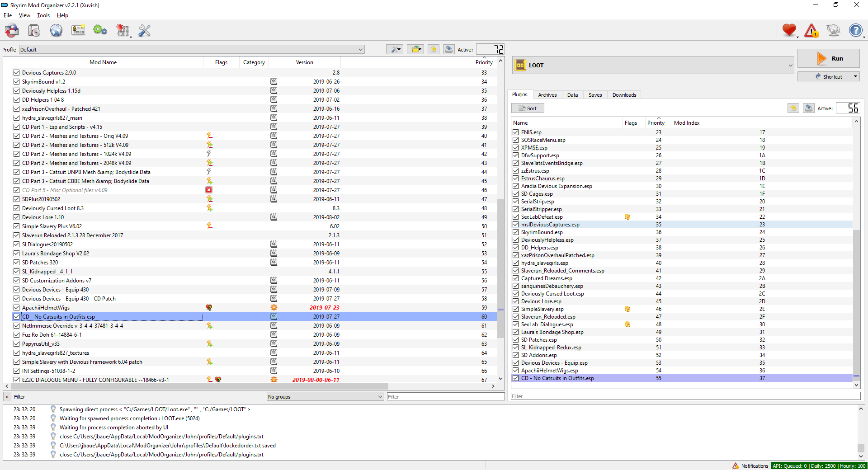Open the File menu
The image size is (868, 470).
8,15
